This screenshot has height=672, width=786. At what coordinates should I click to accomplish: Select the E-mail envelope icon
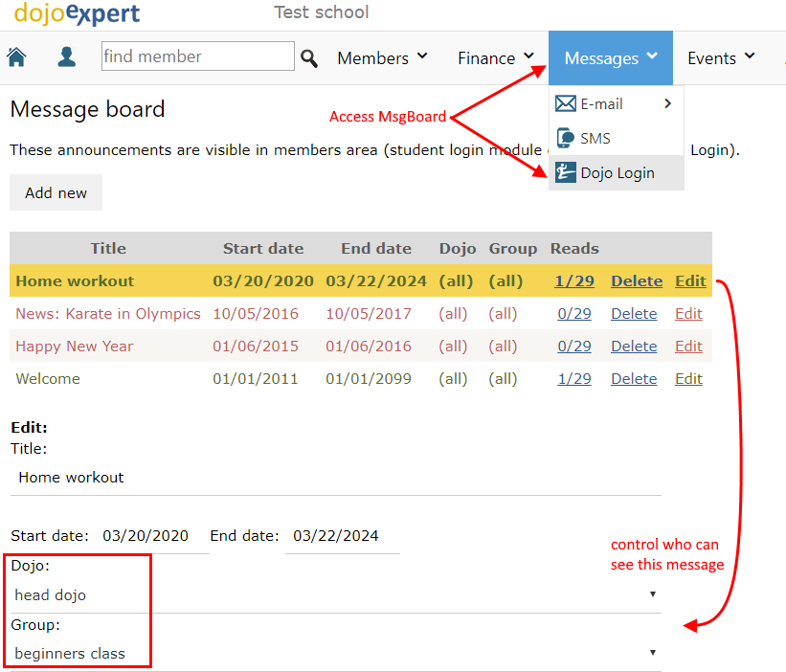[x=567, y=102]
